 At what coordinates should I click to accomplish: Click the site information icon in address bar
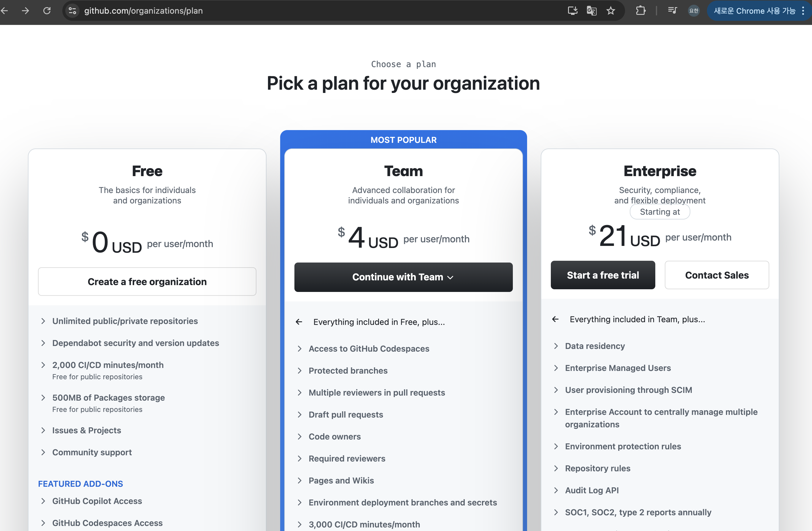[72, 11]
